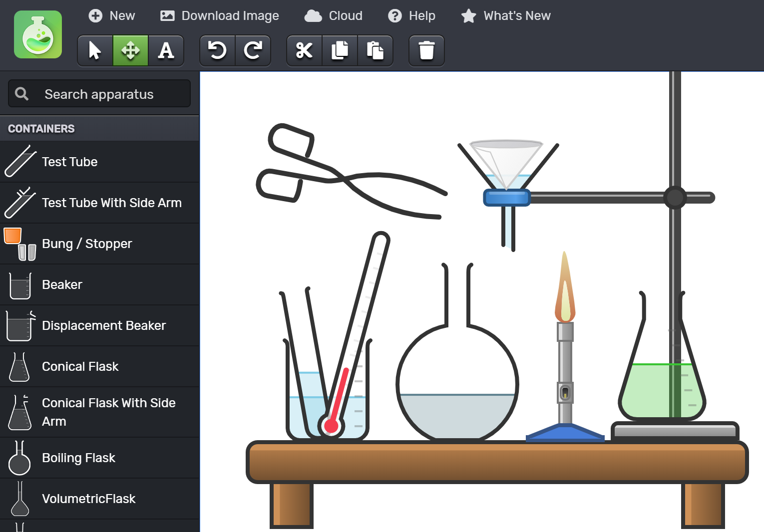Open the New diagram menu

[x=112, y=16]
